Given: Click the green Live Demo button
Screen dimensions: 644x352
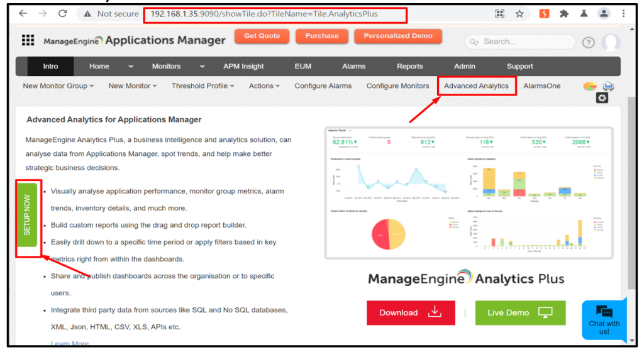Looking at the screenshot, I should coord(520,312).
